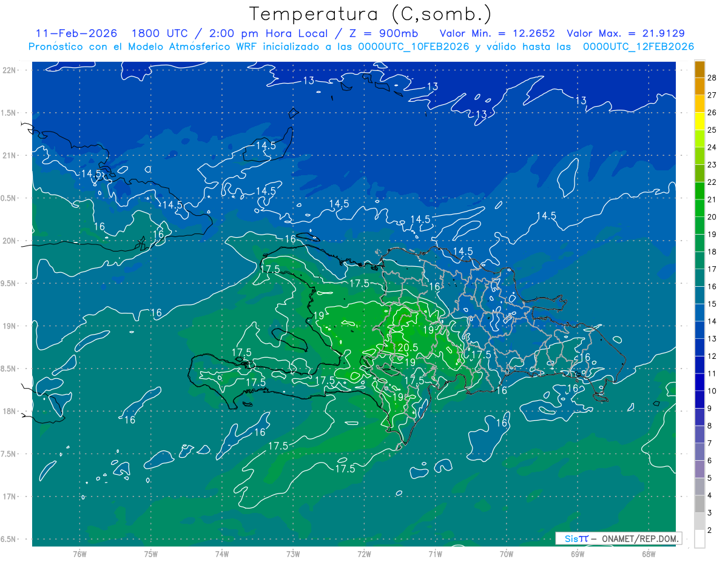Click the 69W longitude axis label

(x=578, y=554)
